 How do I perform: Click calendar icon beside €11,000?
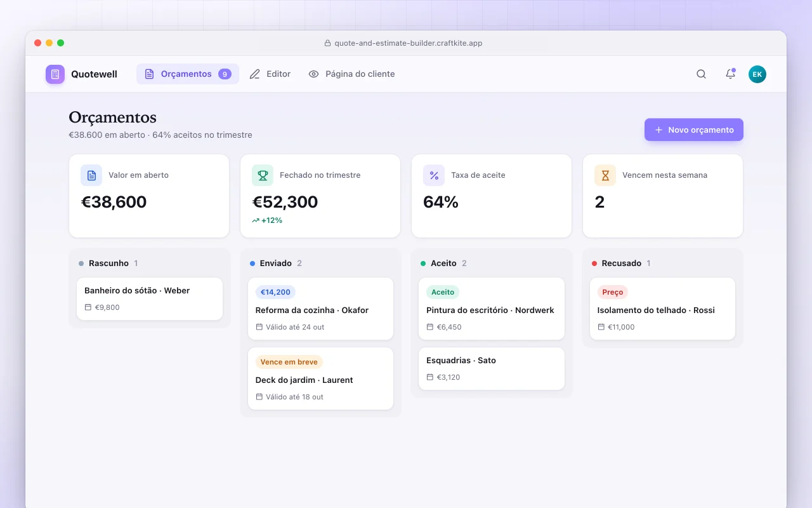[601, 327]
